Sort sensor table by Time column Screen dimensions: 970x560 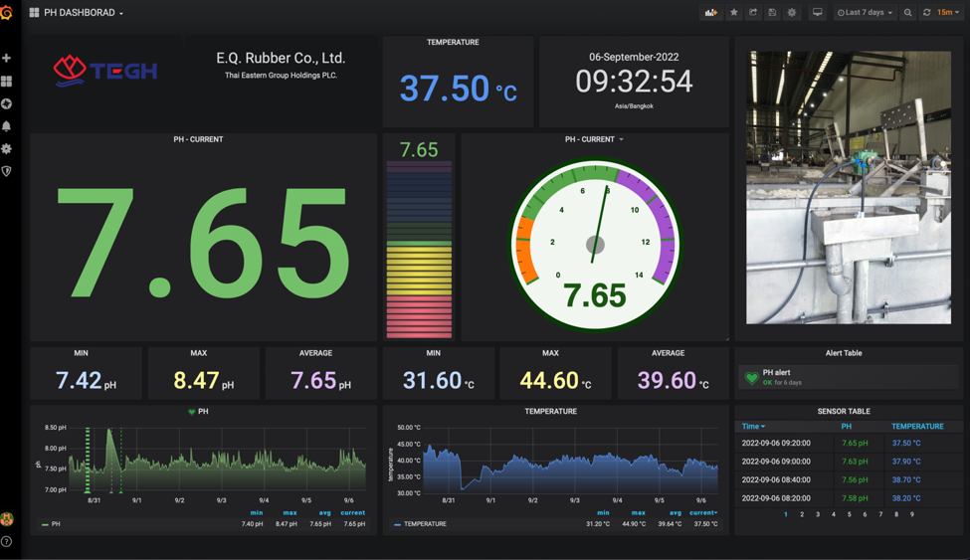coord(753,427)
